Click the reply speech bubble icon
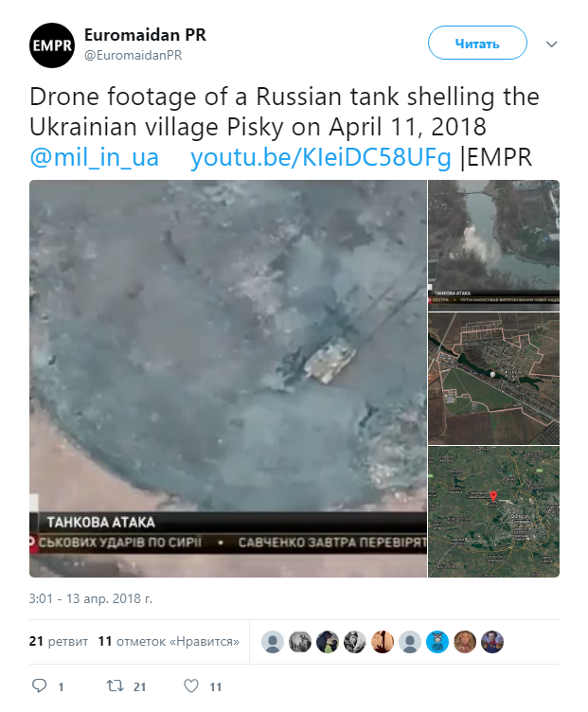This screenshot has height=712, width=588. point(40,685)
